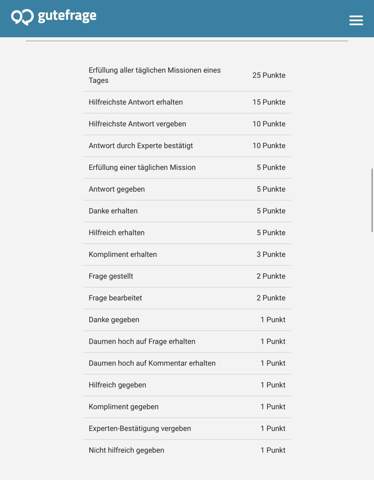Click the page's vertical scrollbar thumb
This screenshot has height=480, width=374.
coord(372,200)
